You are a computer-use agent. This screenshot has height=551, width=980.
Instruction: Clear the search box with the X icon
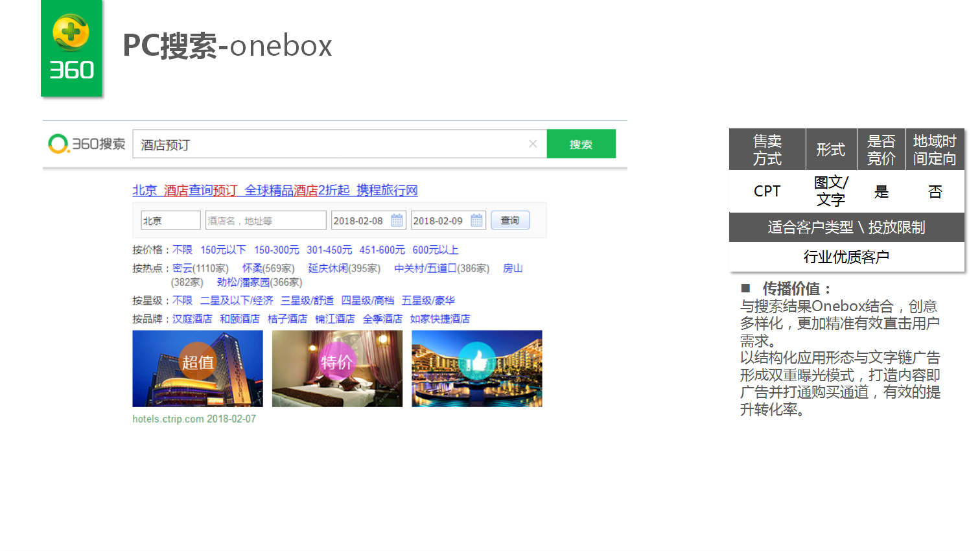point(533,144)
